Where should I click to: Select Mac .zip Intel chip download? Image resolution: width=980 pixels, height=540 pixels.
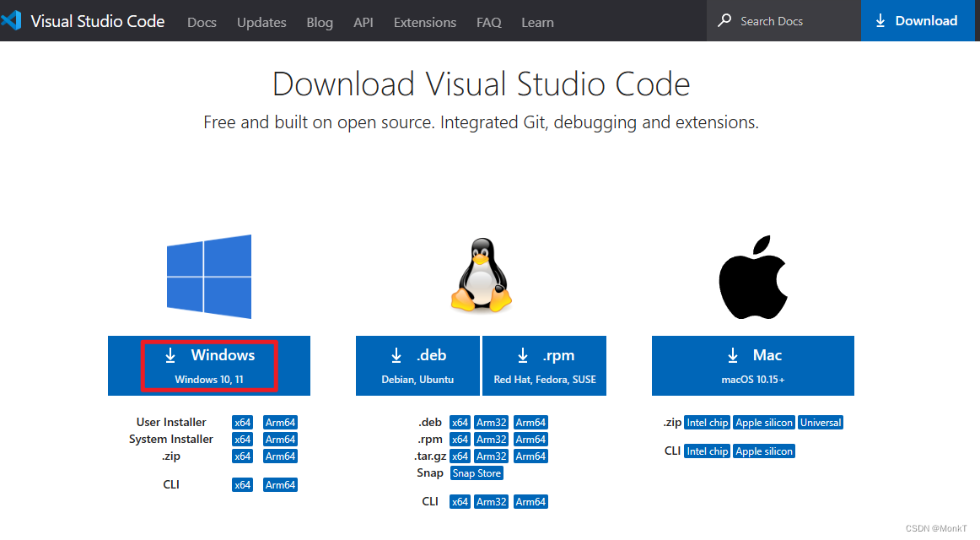coord(708,423)
